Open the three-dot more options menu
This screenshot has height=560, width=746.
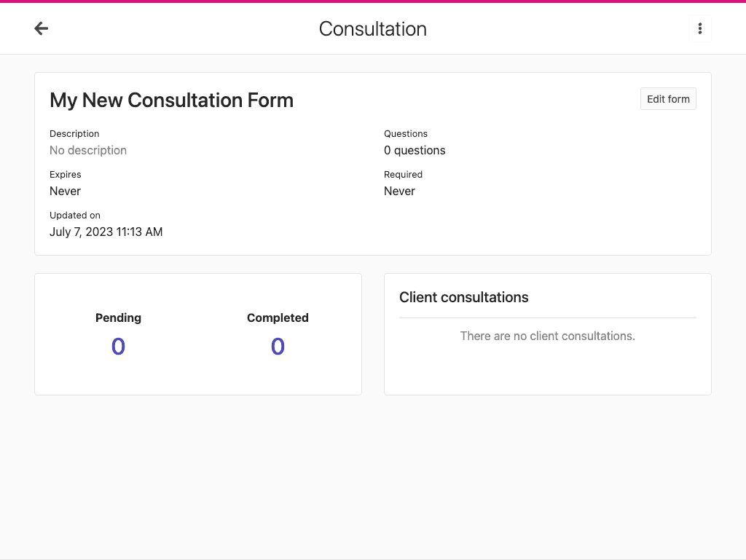tap(699, 28)
